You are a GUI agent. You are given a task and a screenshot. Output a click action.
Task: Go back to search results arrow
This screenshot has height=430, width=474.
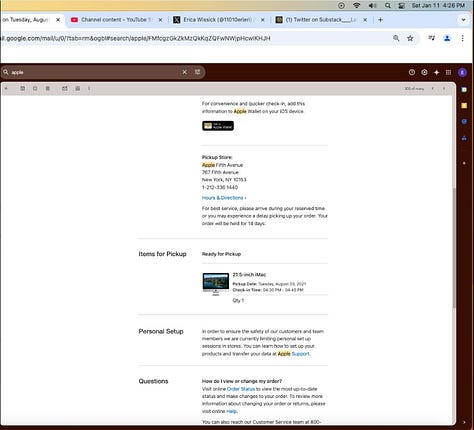click(x=6, y=88)
